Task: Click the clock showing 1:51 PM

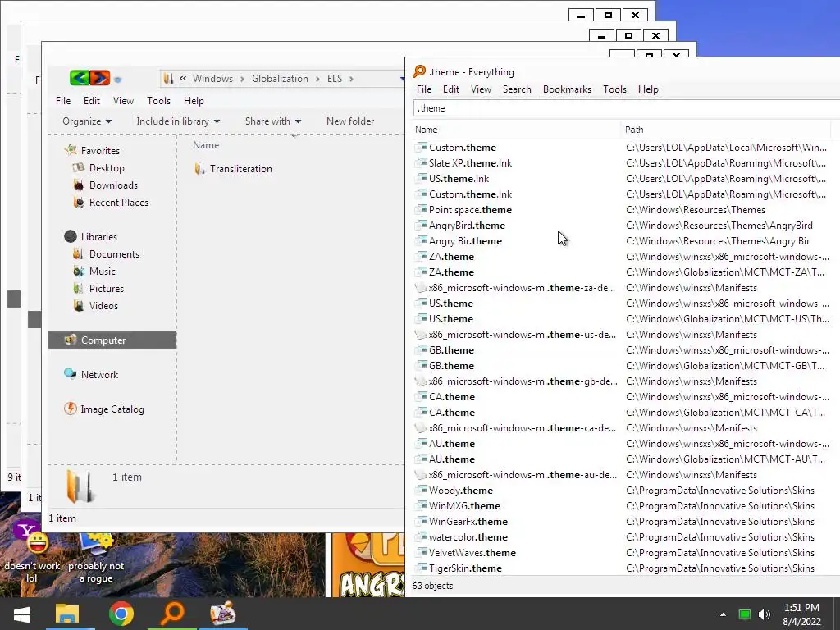Action: 801,608
